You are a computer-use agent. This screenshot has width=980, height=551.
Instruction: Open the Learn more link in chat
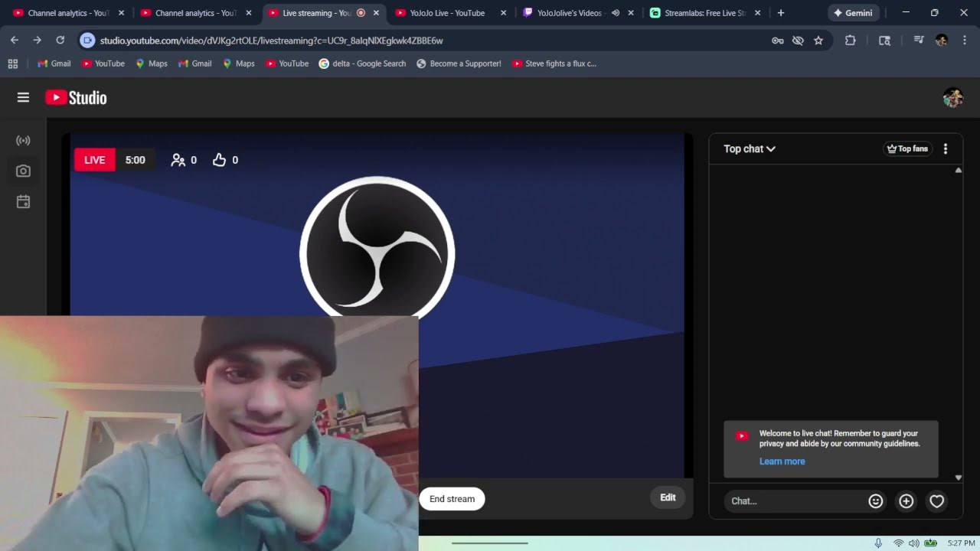(x=782, y=461)
